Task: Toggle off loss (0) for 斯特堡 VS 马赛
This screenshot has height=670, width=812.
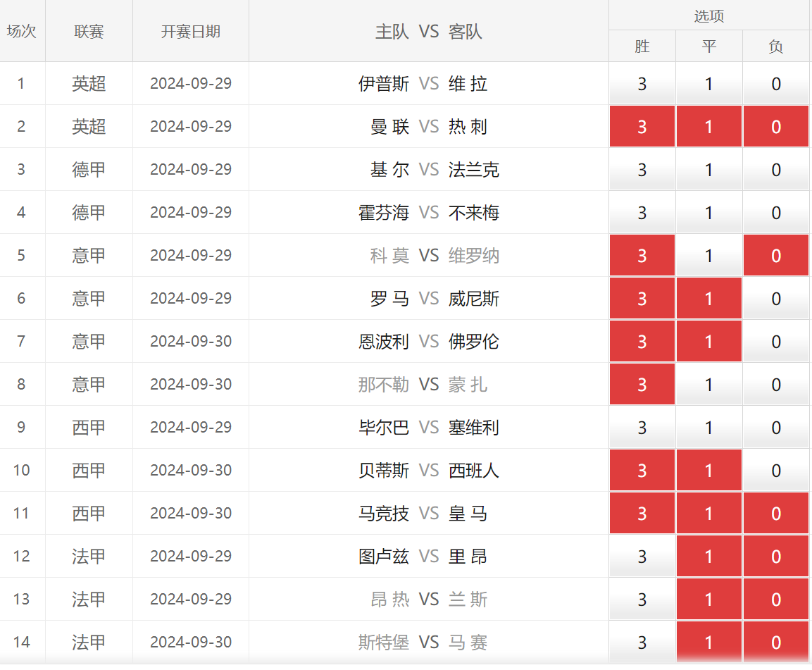Action: pyautogui.click(x=776, y=643)
